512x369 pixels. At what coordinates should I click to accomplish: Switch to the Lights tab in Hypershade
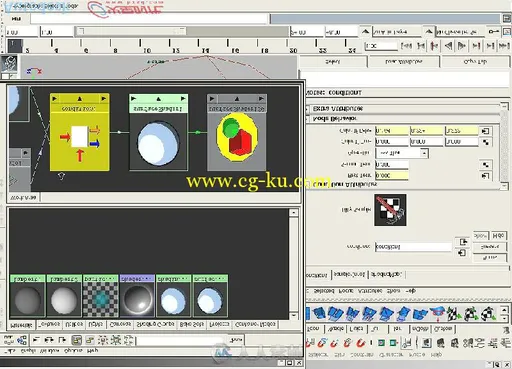(x=95, y=324)
